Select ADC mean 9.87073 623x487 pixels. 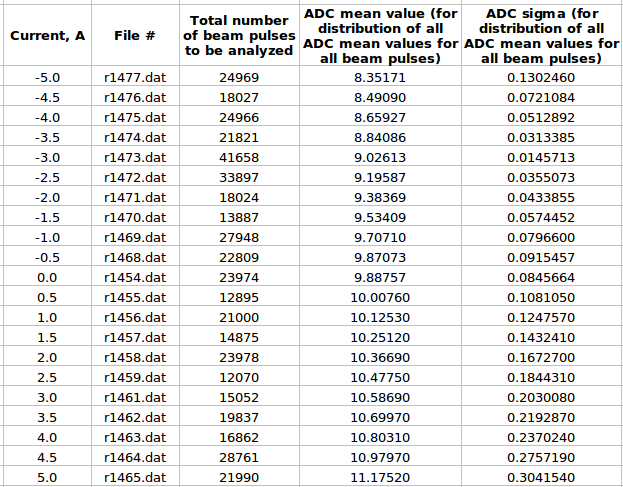pos(380,257)
